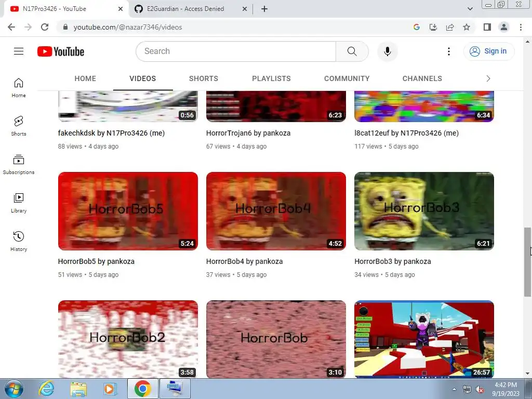
Task: Open Library in the left sidebar
Action: pos(19,203)
